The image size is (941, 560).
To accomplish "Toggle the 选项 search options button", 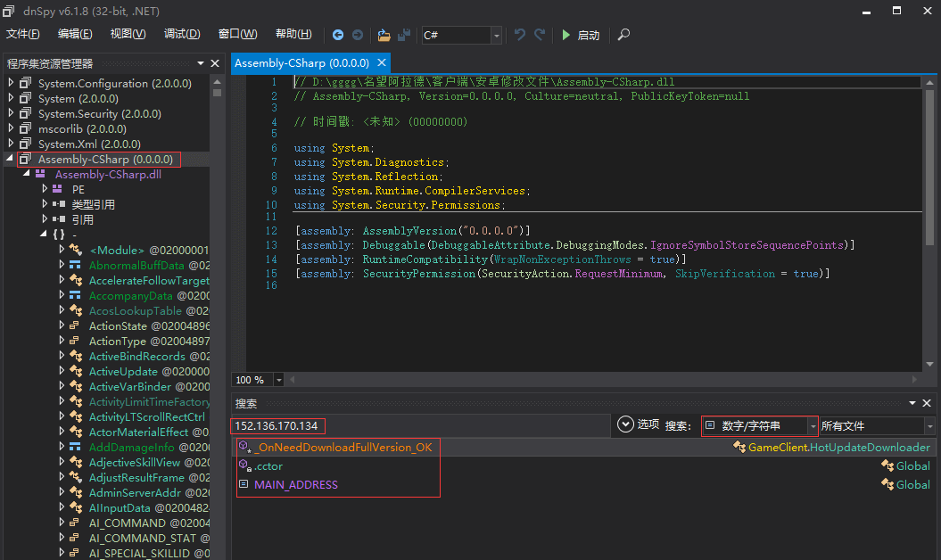I will point(626,425).
